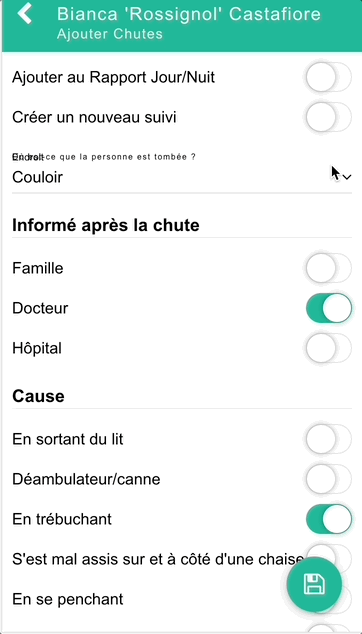Click the Bianca 'Rossignol' Castafiore title
Image resolution: width=362 pixels, height=634 pixels.
189,14
